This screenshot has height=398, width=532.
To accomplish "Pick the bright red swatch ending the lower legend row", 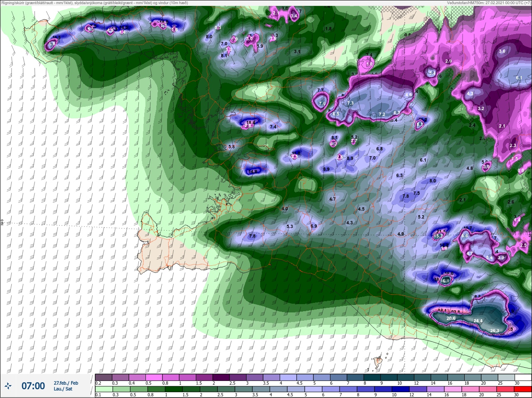I will (x=523, y=389).
